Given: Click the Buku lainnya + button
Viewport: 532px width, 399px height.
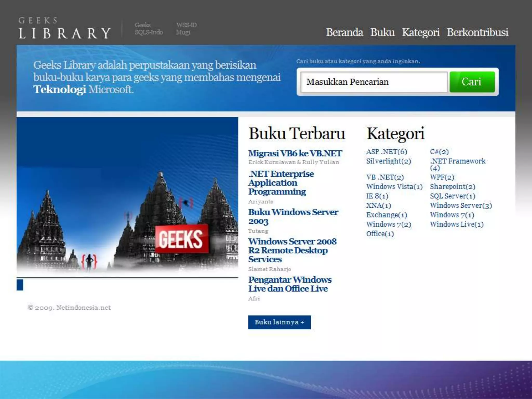Looking at the screenshot, I should (x=279, y=322).
